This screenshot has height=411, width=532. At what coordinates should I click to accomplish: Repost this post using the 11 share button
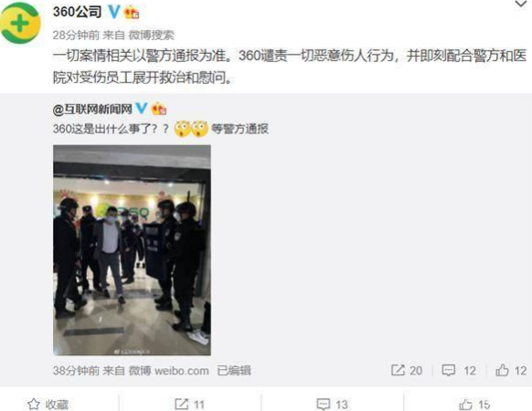[x=189, y=405]
